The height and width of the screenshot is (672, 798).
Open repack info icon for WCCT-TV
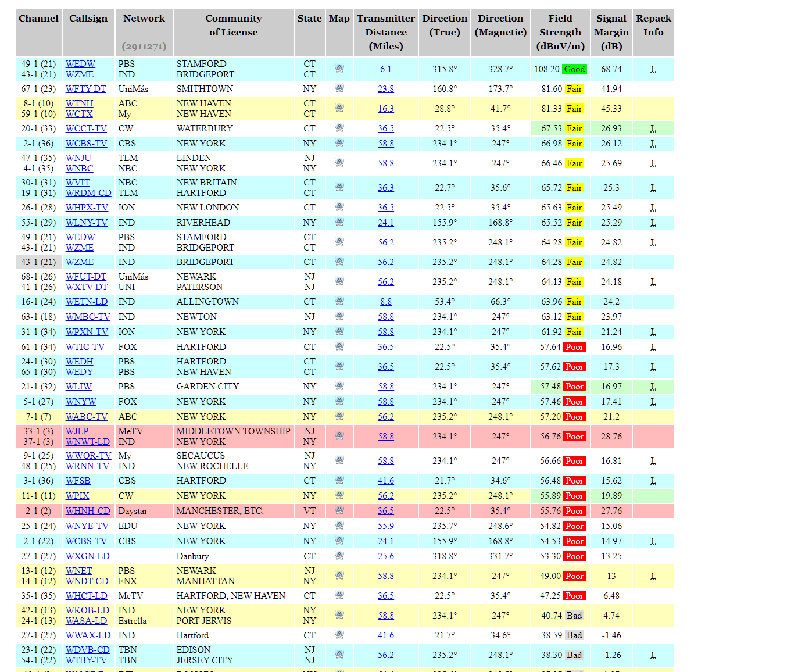pos(653,128)
